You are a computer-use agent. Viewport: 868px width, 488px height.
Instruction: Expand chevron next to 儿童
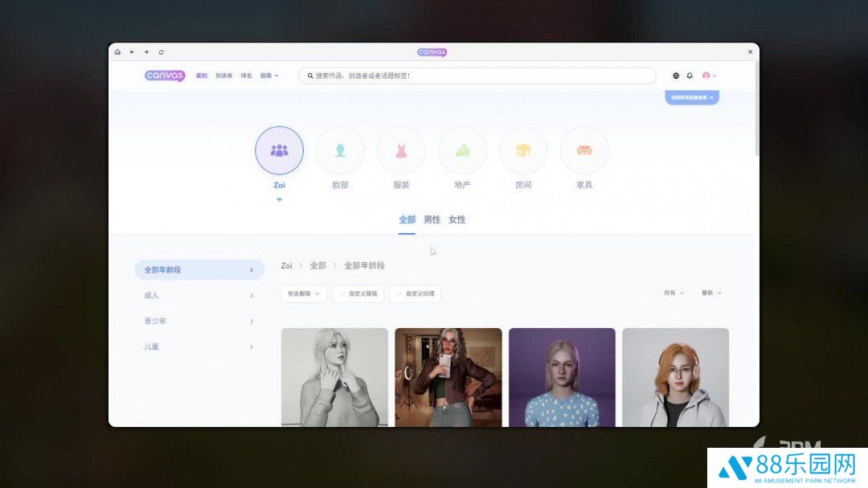coord(252,347)
